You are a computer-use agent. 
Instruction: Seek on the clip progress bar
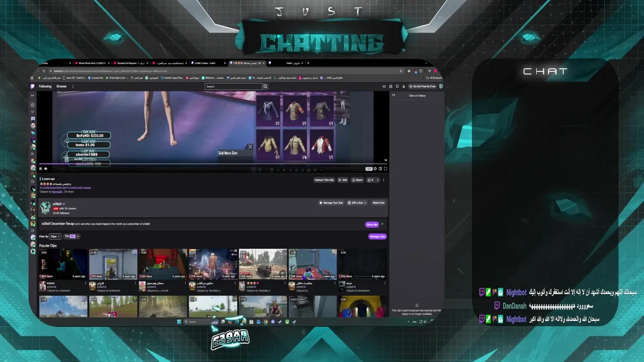[214, 164]
